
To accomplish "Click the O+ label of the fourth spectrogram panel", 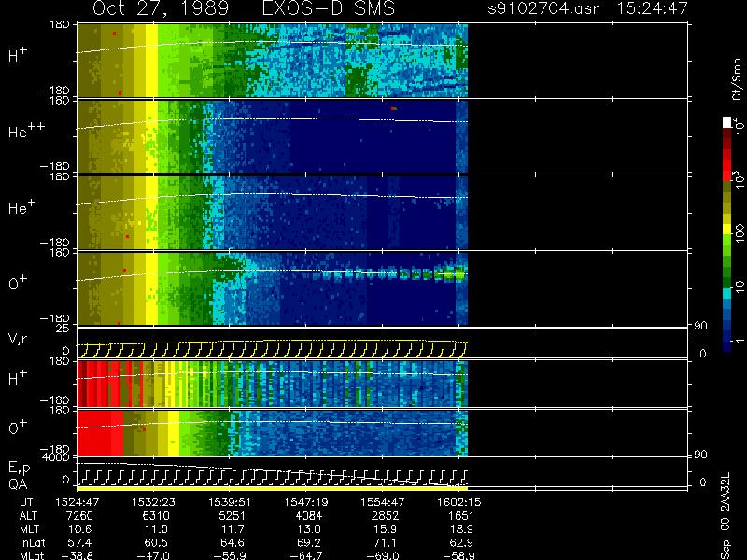I will tap(18, 283).
